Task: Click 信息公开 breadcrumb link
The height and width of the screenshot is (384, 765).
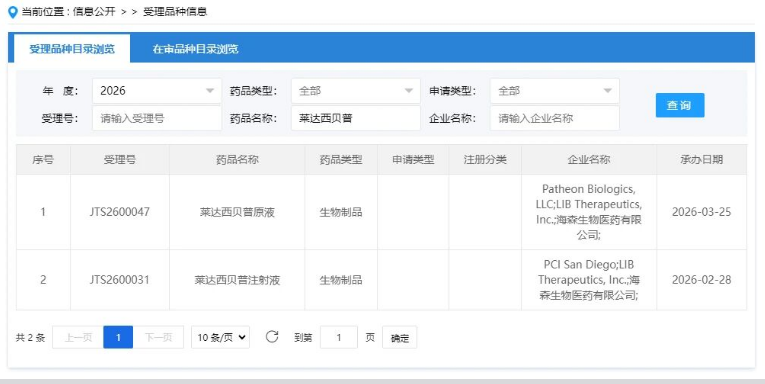Action: tap(94, 12)
